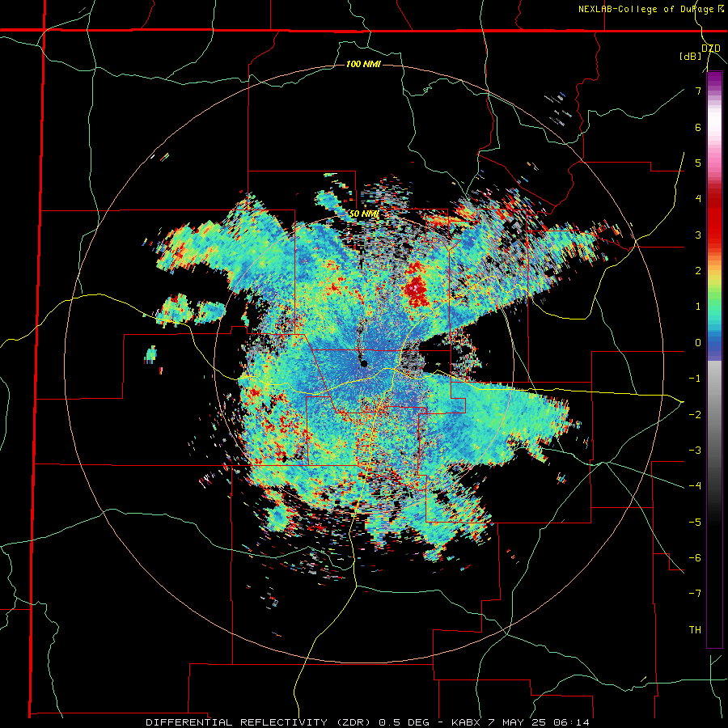Click the -1 value on the color scale

695,379
